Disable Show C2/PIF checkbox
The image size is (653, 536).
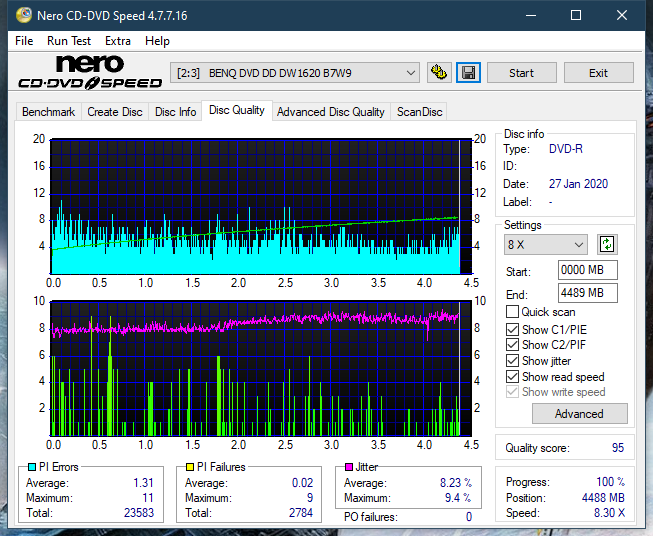[x=512, y=345]
